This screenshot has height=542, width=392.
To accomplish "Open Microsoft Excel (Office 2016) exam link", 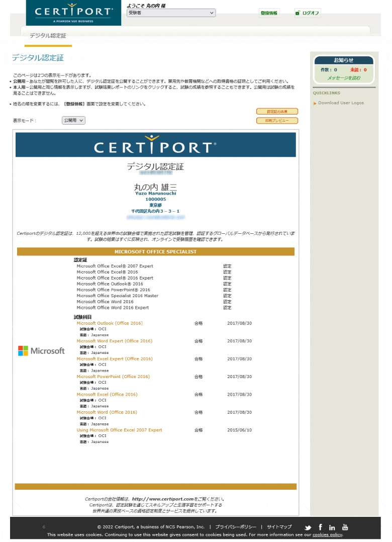I will coord(107,394).
